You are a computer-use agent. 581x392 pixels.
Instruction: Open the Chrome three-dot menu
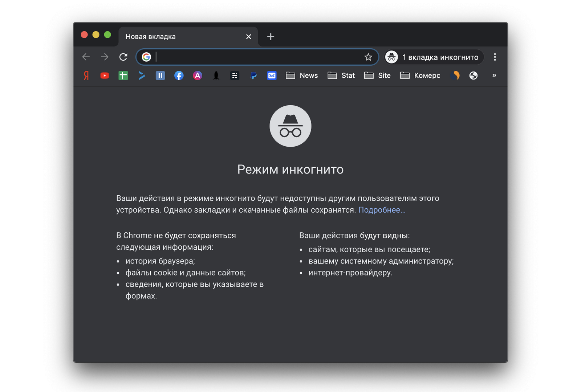[x=495, y=57]
